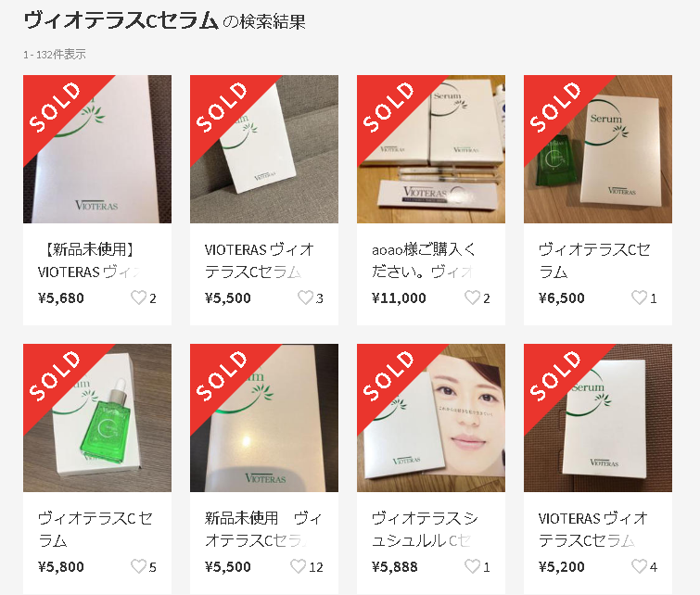Click heart icon with 5 likes
This screenshot has width=700, height=595.
tap(138, 566)
